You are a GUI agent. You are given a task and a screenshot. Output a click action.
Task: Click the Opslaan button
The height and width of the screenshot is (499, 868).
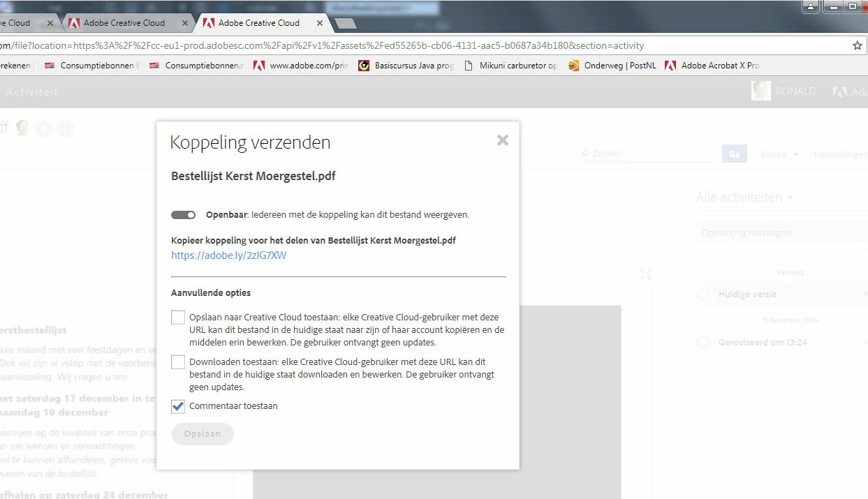[x=203, y=434]
